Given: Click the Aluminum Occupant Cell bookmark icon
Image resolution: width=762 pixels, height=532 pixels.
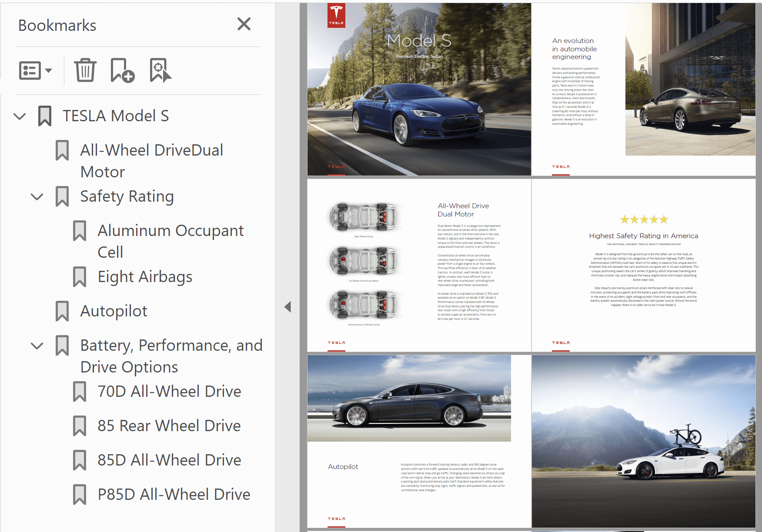Looking at the screenshot, I should pos(80,231).
